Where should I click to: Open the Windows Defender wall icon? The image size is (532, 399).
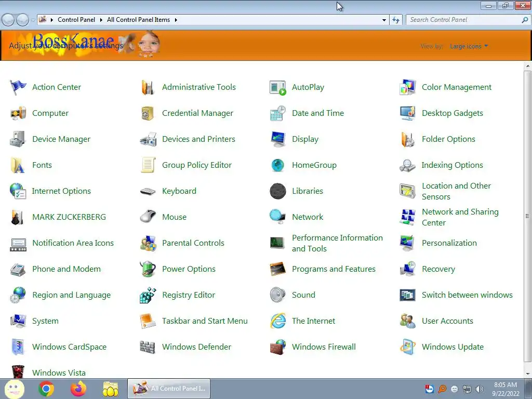pyautogui.click(x=148, y=347)
